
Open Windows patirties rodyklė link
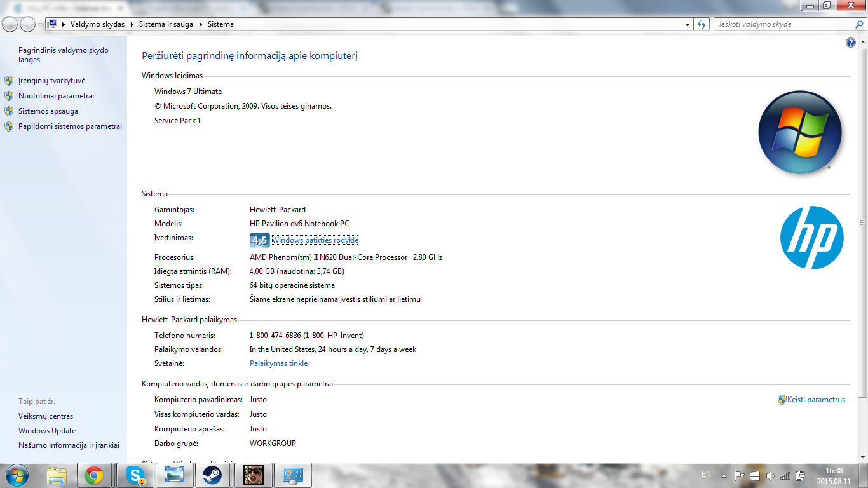tap(315, 240)
